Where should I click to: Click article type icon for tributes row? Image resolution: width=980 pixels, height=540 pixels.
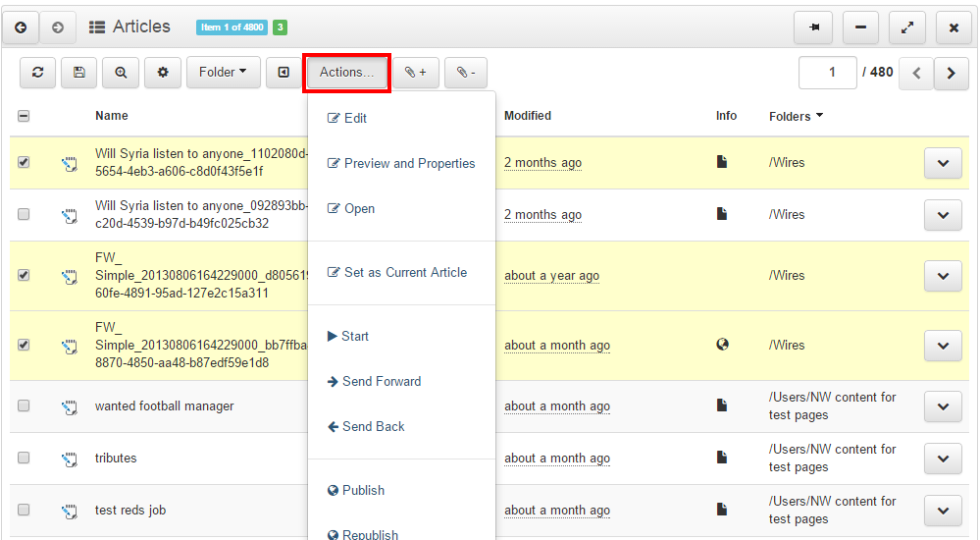point(70,459)
